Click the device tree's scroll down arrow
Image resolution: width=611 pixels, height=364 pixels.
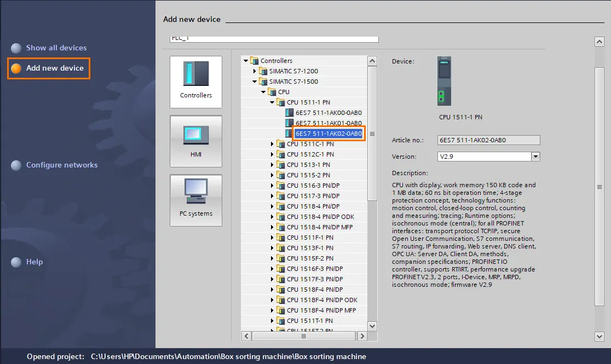[x=372, y=326]
